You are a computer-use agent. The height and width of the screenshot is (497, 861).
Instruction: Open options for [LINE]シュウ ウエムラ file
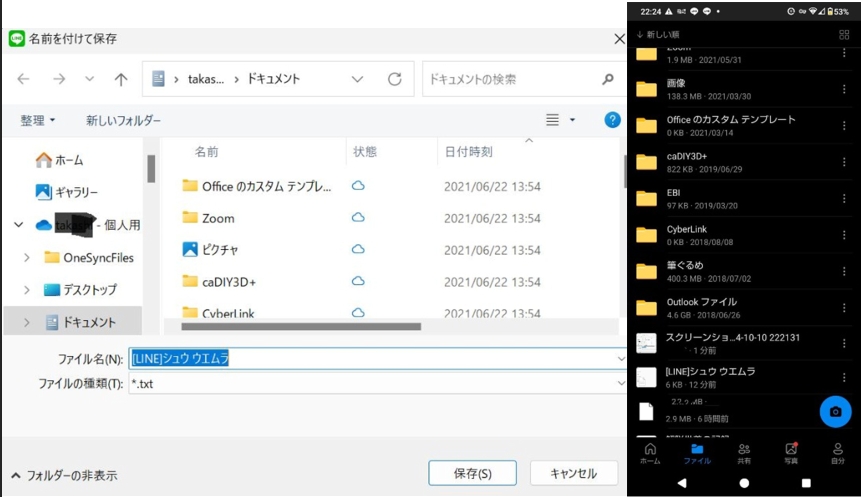point(844,377)
